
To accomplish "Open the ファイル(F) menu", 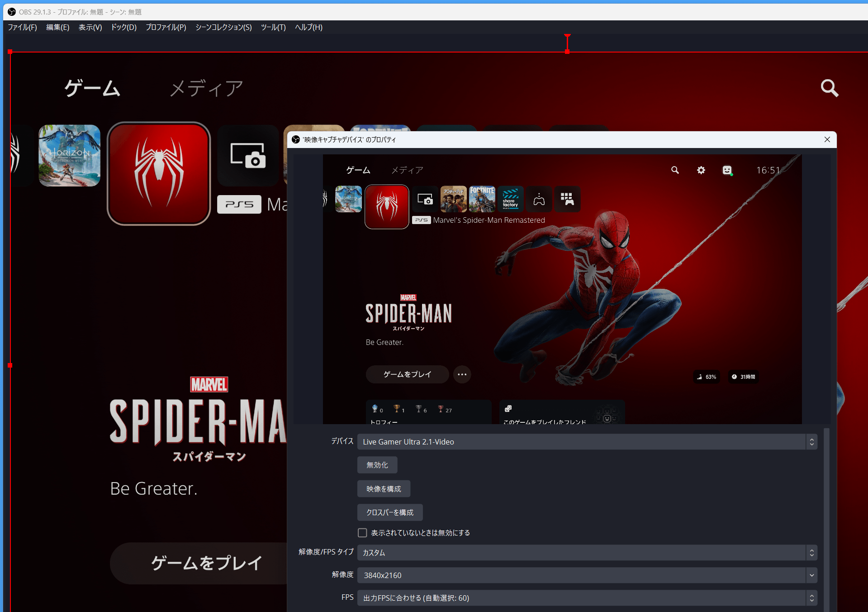I will click(22, 27).
